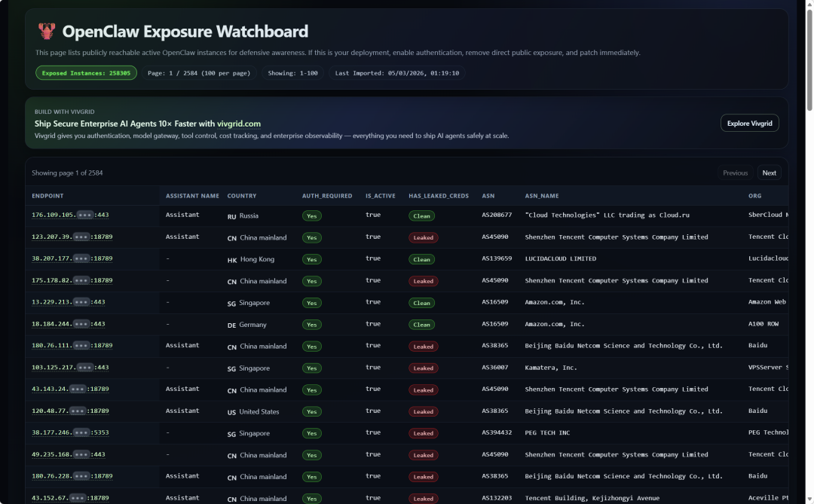
Task: Open endpoint 43.143.24 port 18789
Action: tap(70, 389)
